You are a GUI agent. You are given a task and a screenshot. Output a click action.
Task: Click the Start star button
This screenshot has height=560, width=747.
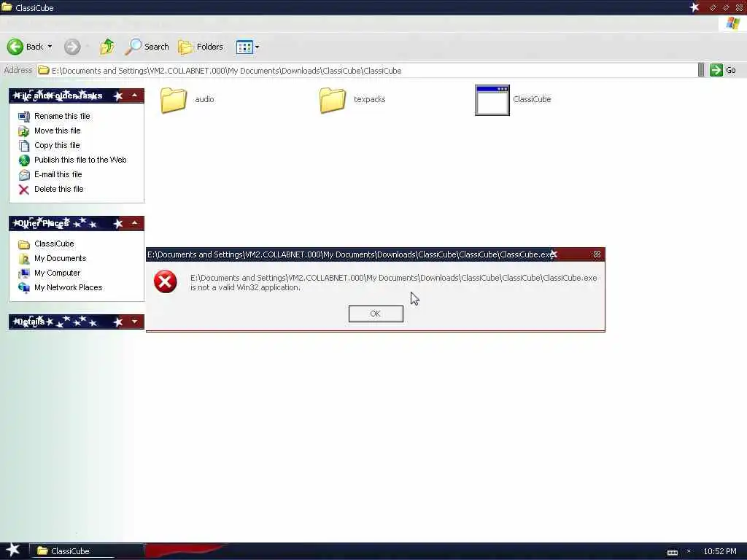(x=13, y=551)
